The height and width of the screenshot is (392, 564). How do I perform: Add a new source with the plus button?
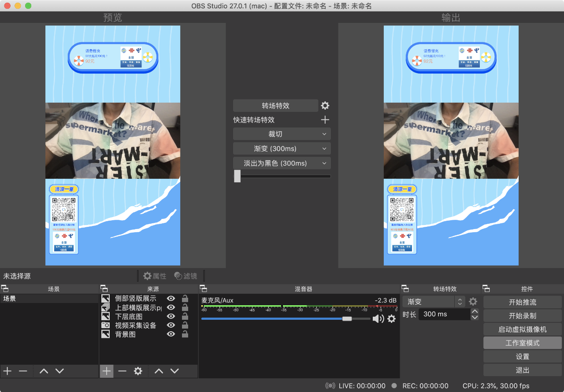(107, 371)
